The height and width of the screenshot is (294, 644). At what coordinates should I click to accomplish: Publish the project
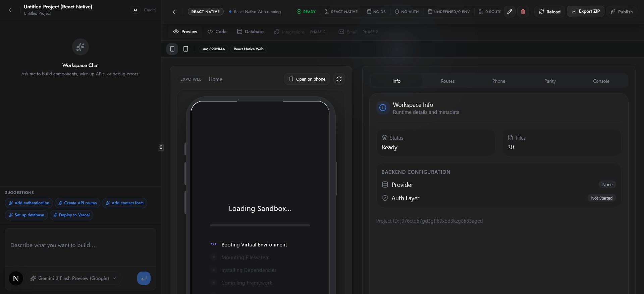622,12
